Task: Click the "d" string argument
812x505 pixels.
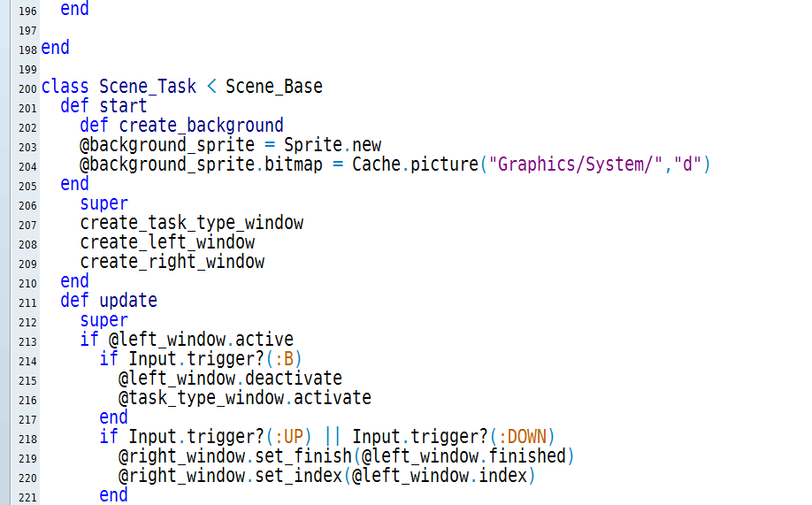Action: tap(687, 165)
